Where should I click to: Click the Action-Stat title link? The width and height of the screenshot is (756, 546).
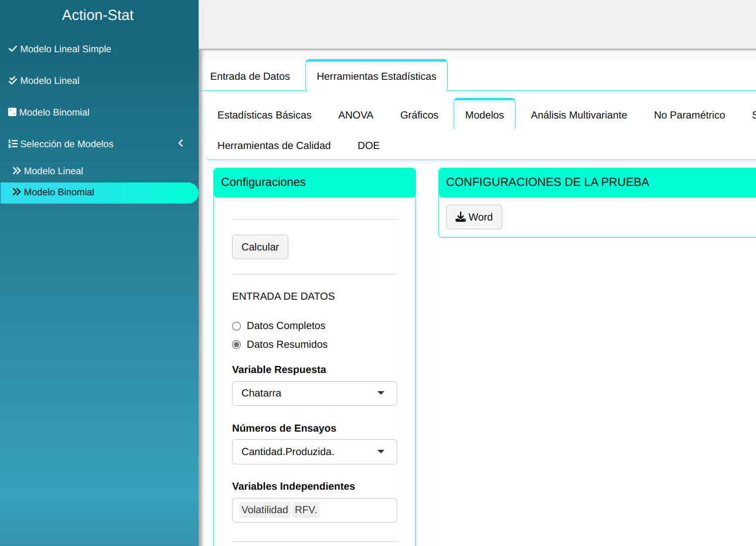(98, 15)
